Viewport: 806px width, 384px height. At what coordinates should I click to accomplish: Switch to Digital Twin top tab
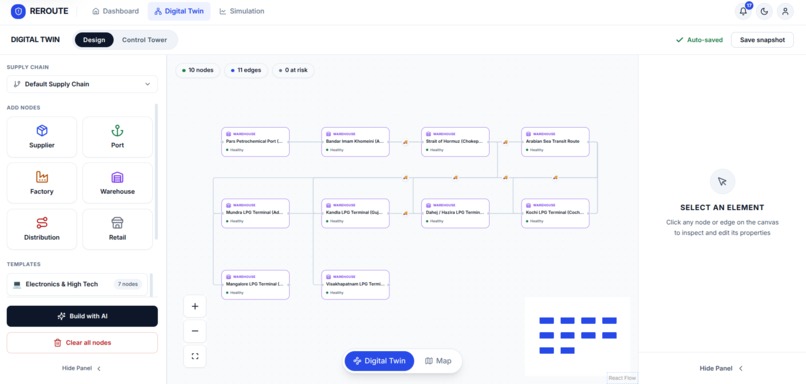pos(179,11)
